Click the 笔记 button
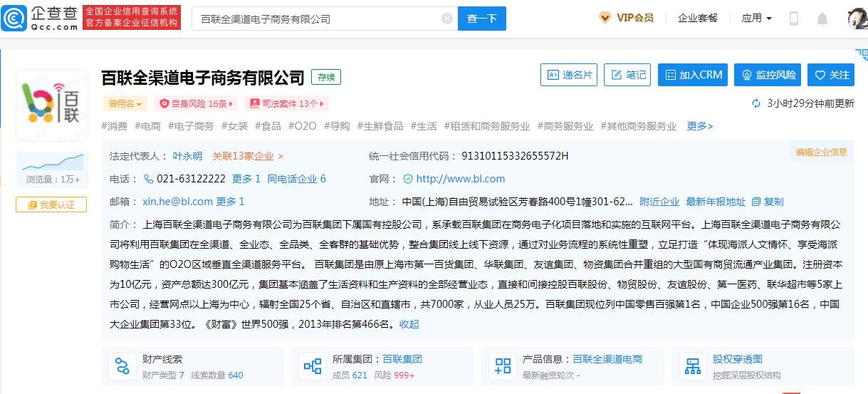 [x=627, y=75]
